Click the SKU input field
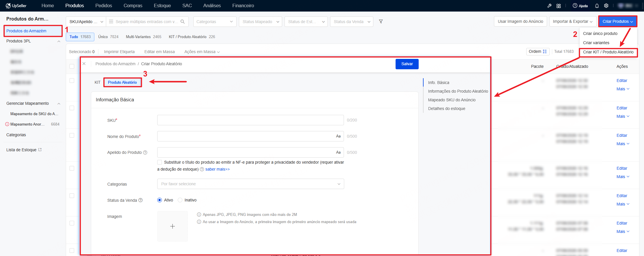 (250, 120)
